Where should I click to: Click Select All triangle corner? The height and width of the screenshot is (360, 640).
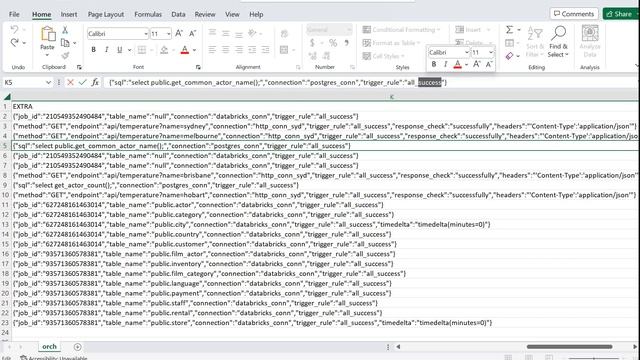7,96
